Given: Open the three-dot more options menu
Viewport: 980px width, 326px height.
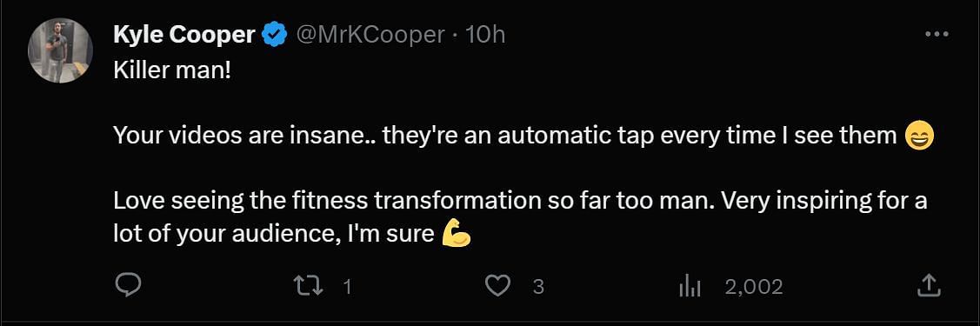Looking at the screenshot, I should (x=937, y=34).
